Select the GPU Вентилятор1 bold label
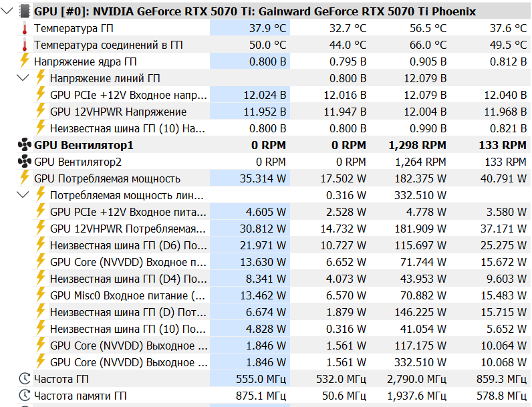Screen dimensions: 532x407 84,145
